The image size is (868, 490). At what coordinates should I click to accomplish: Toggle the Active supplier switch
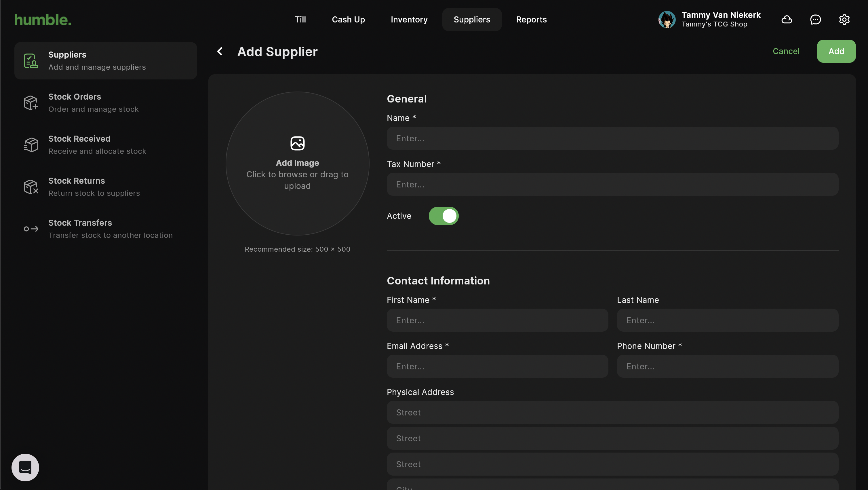[x=443, y=216]
